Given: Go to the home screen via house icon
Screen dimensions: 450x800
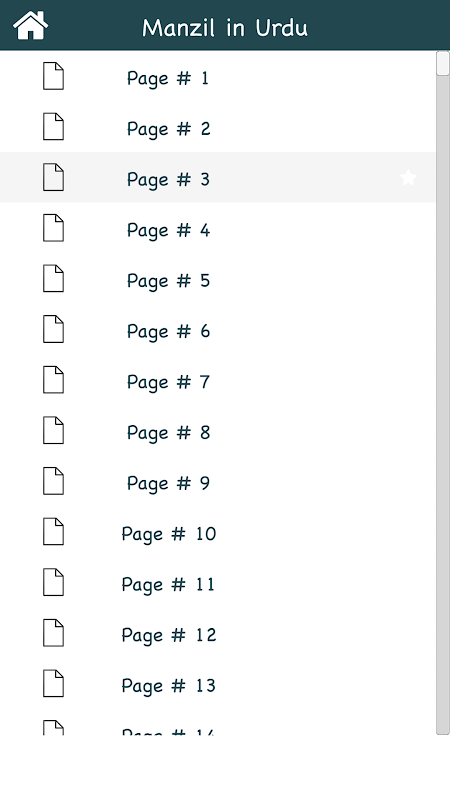Looking at the screenshot, I should pyautogui.click(x=31, y=25).
